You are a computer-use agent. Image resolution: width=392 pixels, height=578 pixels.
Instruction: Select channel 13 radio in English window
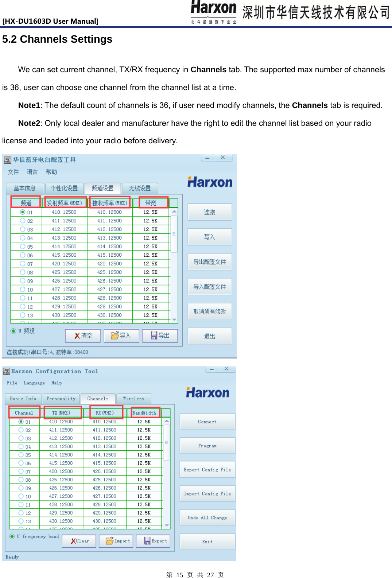click(21, 521)
